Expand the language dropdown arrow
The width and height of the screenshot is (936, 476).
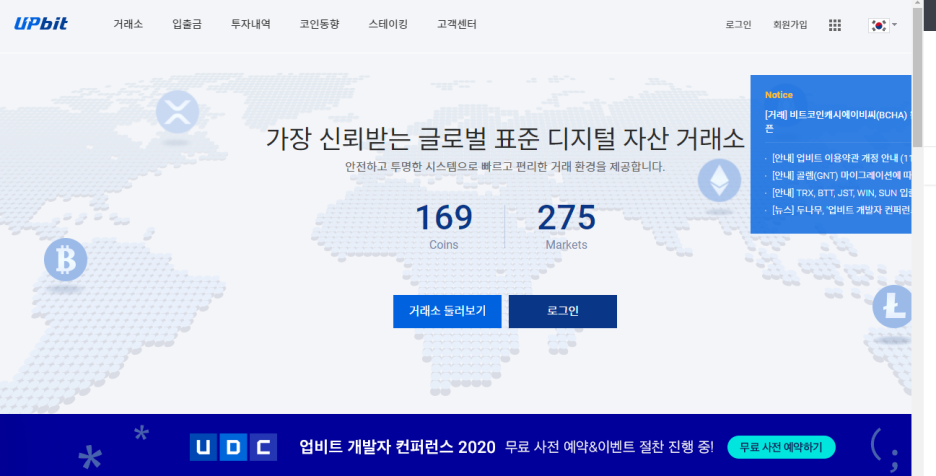(894, 25)
